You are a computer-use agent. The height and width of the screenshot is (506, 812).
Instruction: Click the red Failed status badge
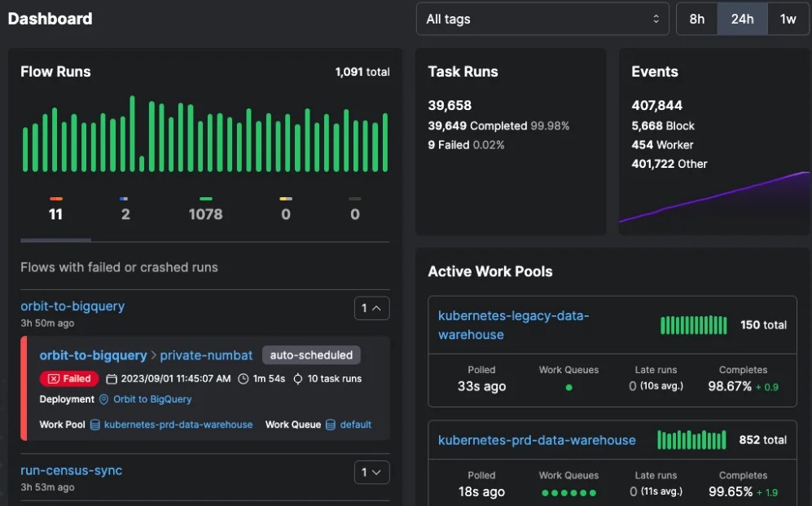(x=68, y=378)
